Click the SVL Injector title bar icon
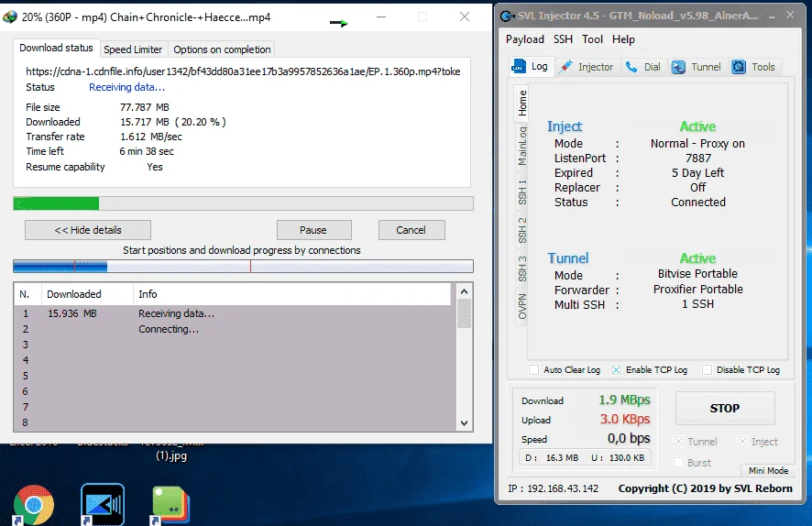 click(507, 16)
